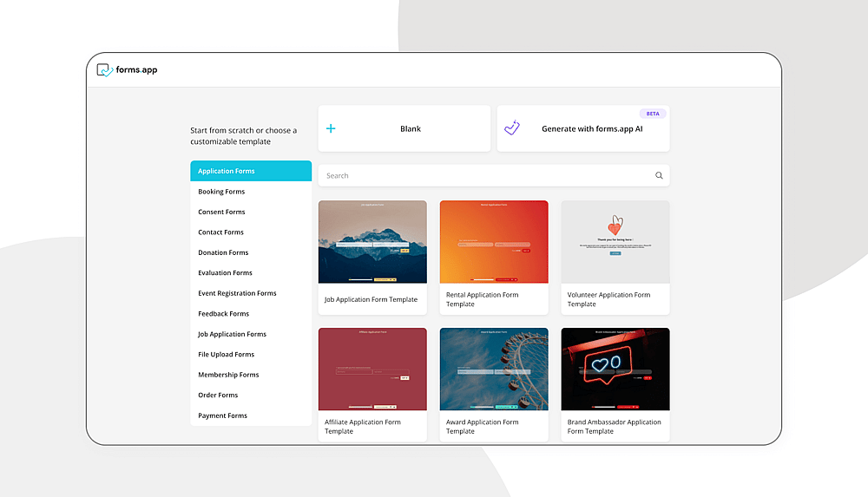The width and height of the screenshot is (868, 497).
Task: Open the Rental Application Form thumbnail
Action: coord(494,242)
